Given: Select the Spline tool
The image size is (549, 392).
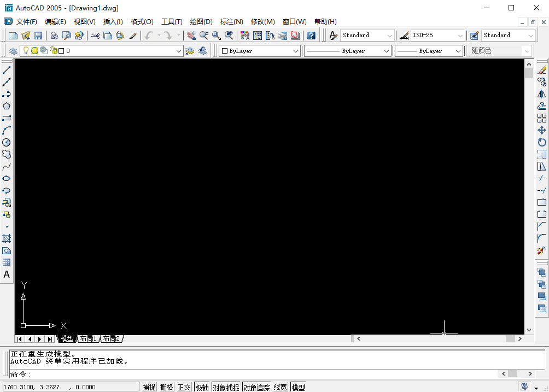Looking at the screenshot, I should (7, 166).
